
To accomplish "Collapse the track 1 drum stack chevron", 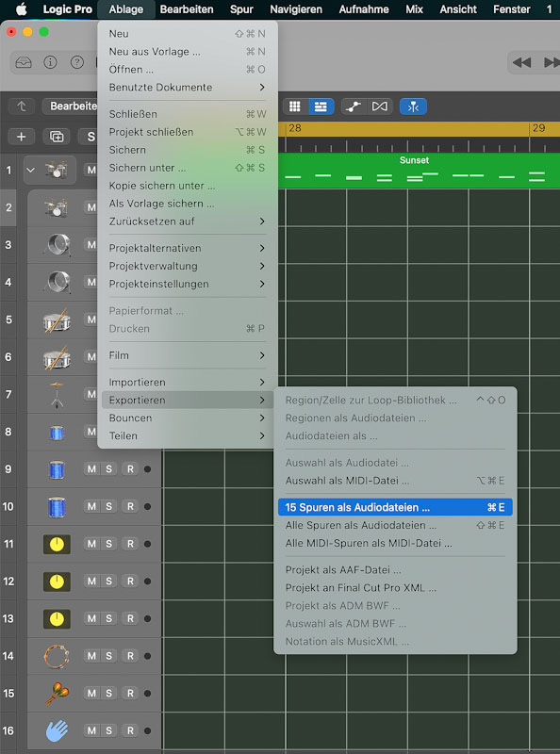I will pyautogui.click(x=31, y=170).
